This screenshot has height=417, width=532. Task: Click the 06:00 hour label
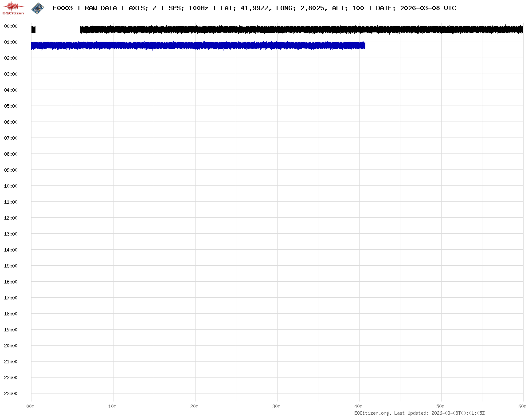pos(10,122)
